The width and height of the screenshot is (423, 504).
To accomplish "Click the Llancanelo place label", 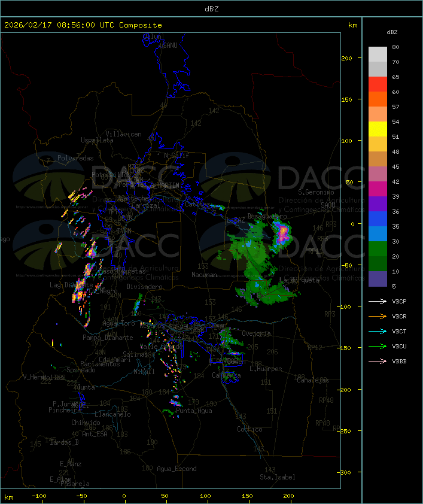I will pyautogui.click(x=112, y=414).
